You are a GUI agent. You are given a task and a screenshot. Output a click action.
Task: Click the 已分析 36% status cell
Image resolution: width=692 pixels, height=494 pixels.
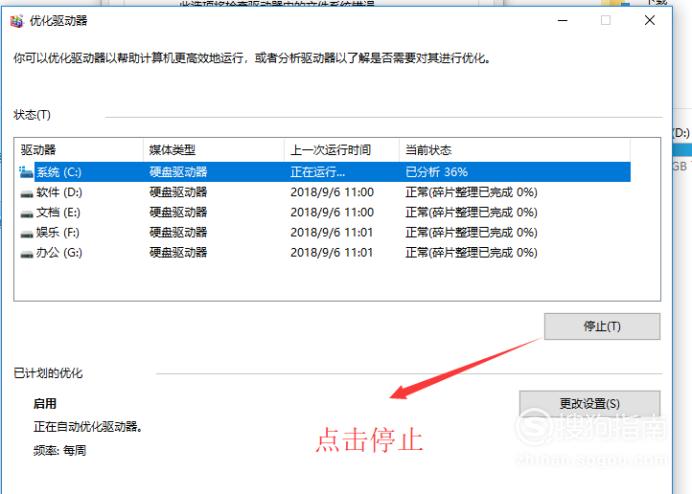click(x=436, y=172)
